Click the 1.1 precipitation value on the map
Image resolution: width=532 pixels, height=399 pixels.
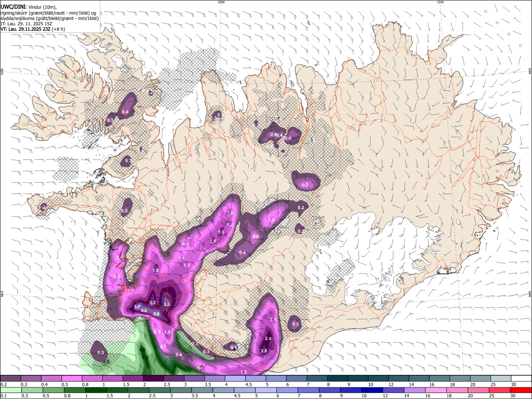coord(182,258)
